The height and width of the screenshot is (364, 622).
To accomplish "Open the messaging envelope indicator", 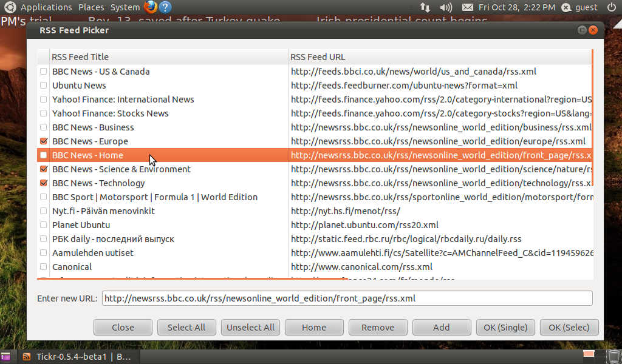I will [x=467, y=7].
